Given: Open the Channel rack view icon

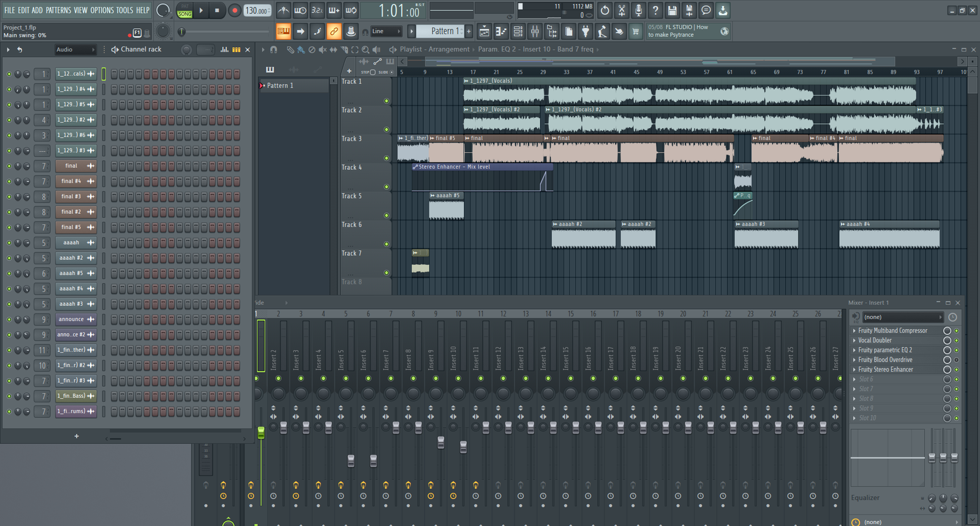Looking at the screenshot, I should [x=518, y=31].
